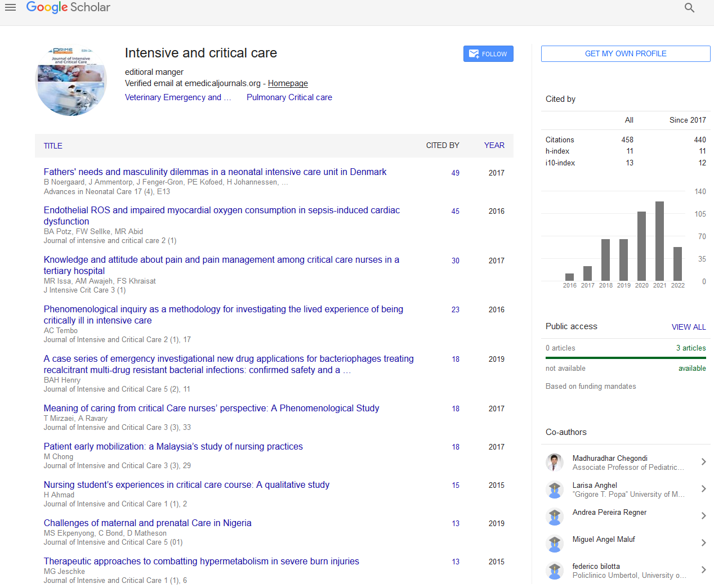Click Larisa Anghel's avatar icon
The height and width of the screenshot is (588, 714).
coord(555,490)
